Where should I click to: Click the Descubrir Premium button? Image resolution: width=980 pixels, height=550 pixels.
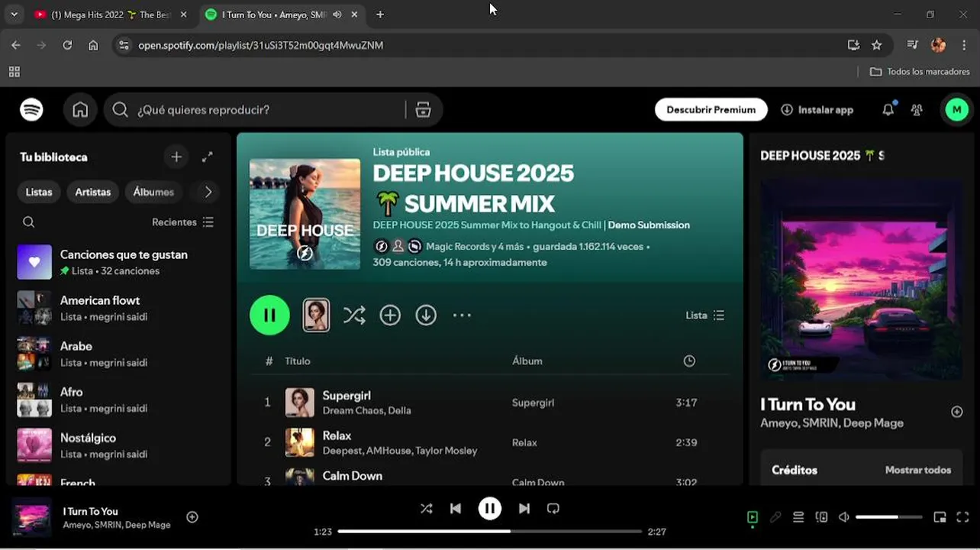(x=711, y=110)
